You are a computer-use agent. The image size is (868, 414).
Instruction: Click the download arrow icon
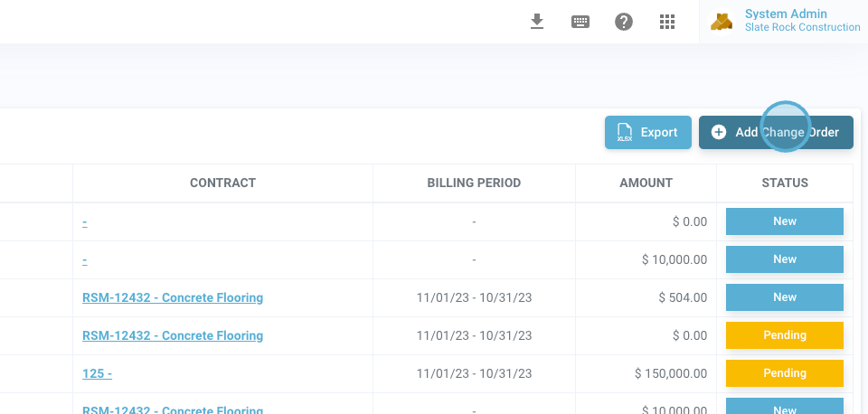[537, 22]
